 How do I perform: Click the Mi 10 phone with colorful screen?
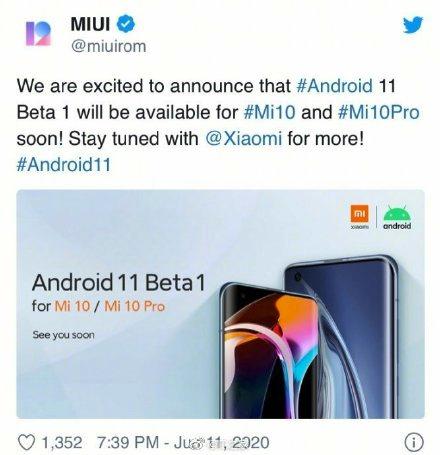(x=270, y=352)
